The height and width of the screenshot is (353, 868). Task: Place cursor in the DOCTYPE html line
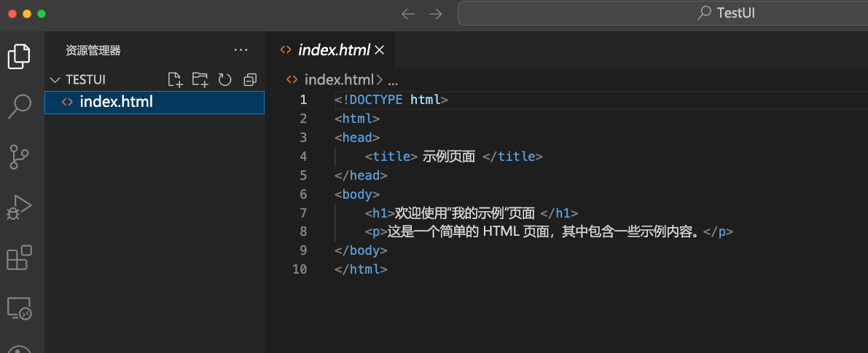391,100
